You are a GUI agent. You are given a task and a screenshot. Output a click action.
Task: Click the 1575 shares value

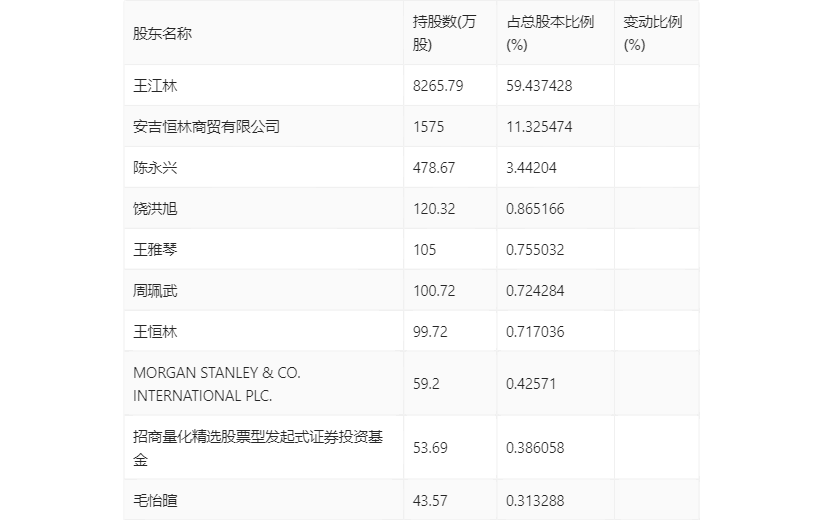[x=428, y=127]
